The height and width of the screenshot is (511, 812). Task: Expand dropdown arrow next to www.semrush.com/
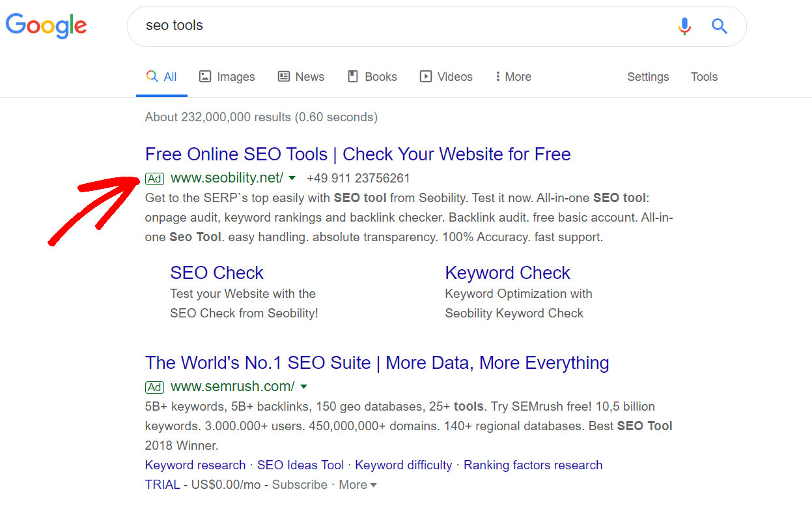coord(303,387)
